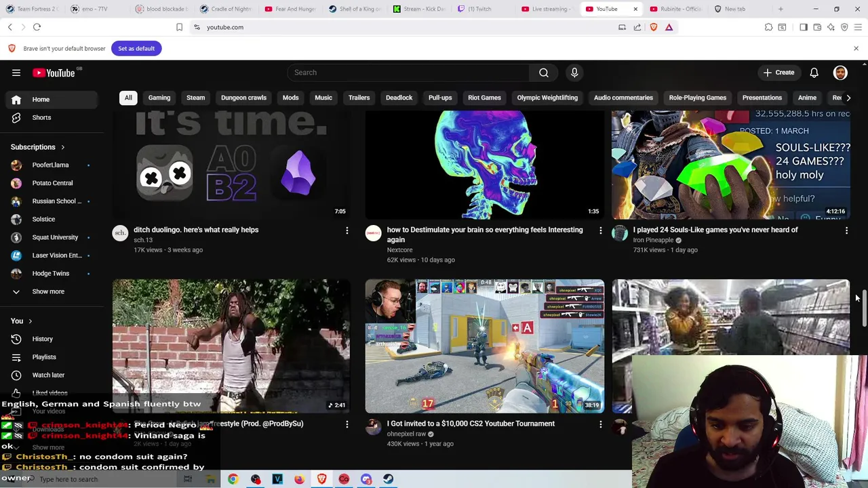Image resolution: width=868 pixels, height=488 pixels.
Task: Click the youtube.com address bar
Action: 400,27
